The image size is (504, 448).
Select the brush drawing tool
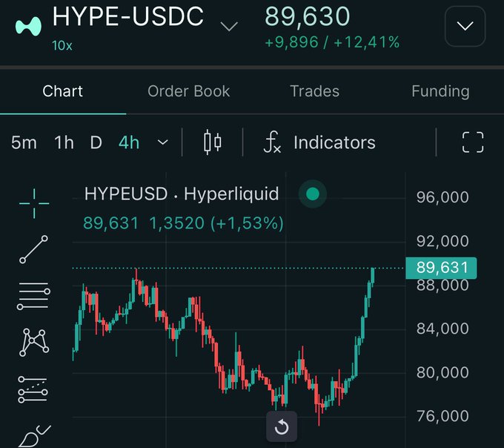pyautogui.click(x=35, y=436)
